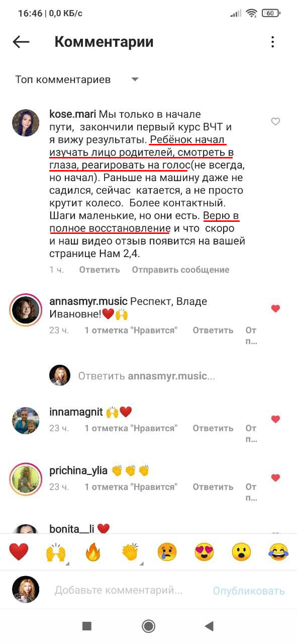Screen dimensions: 297x644
Task: Tap the back arrow icon
Action: 21,42
